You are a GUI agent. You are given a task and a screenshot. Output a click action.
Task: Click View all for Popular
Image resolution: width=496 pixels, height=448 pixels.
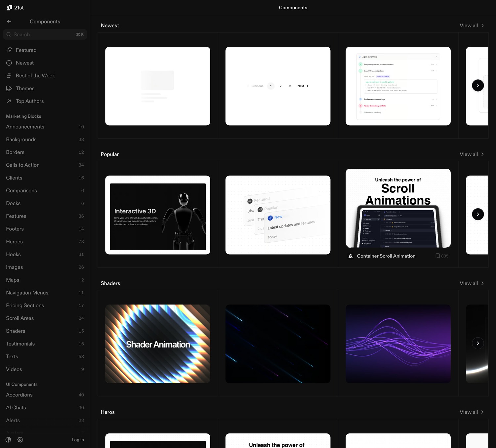[x=472, y=154]
